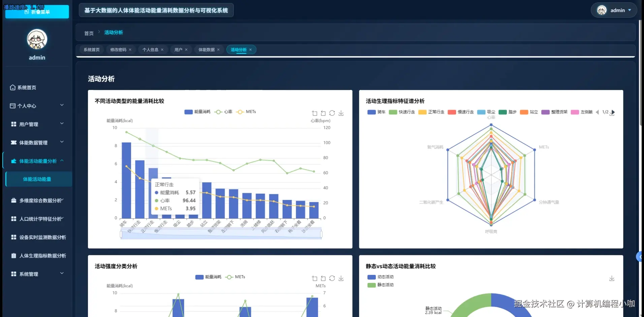The height and width of the screenshot is (317, 644).
Task: Expand the 用户管理 submenu
Action: click(x=62, y=124)
